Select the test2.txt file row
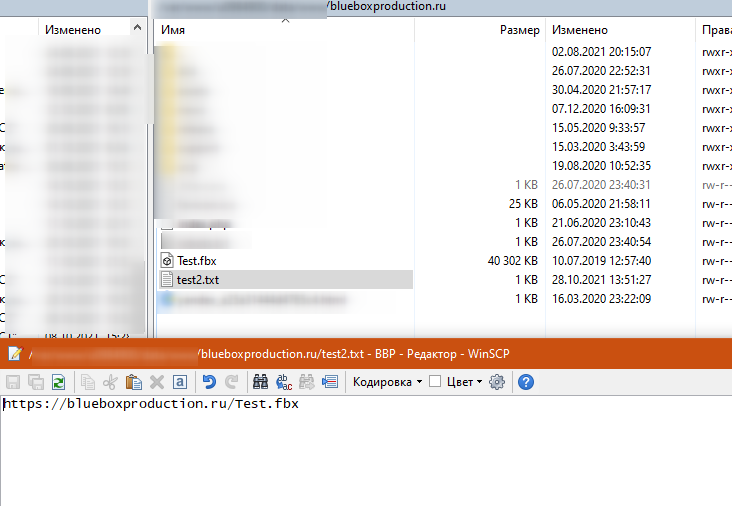Viewport: 732px width, 506px height. coord(197,279)
